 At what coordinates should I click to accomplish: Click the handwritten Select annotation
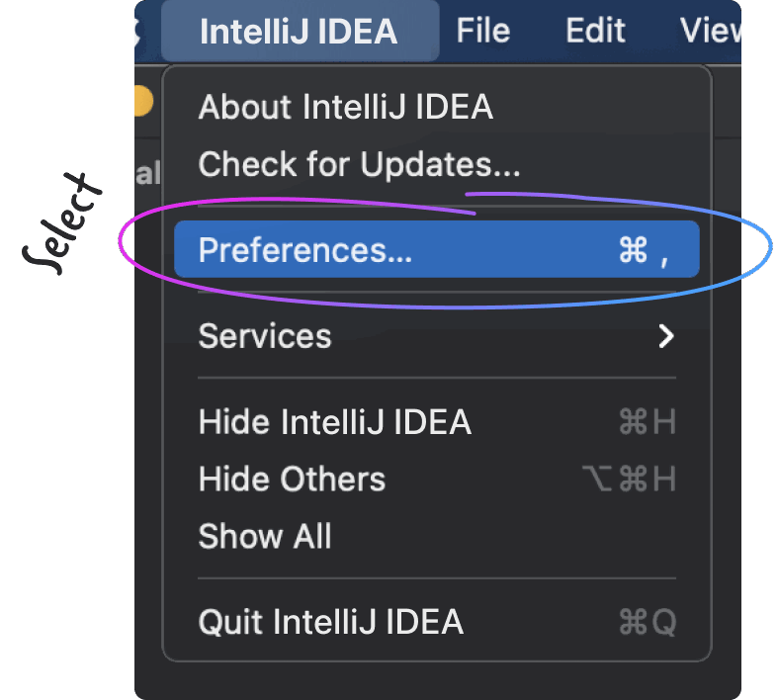pyautogui.click(x=62, y=221)
